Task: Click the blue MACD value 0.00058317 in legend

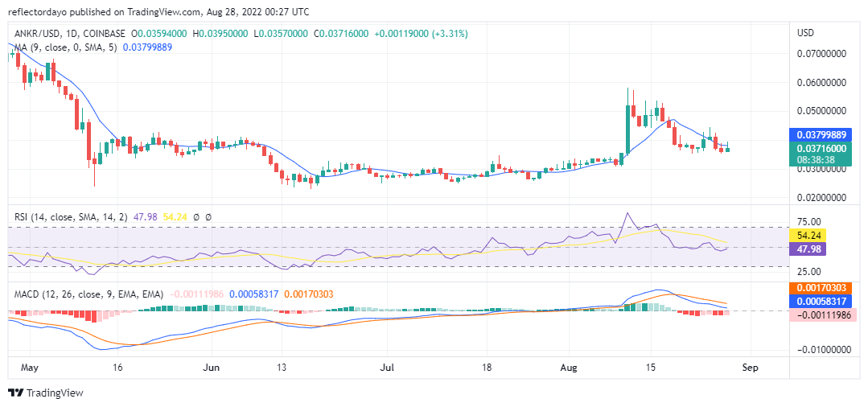Action: pyautogui.click(x=255, y=294)
